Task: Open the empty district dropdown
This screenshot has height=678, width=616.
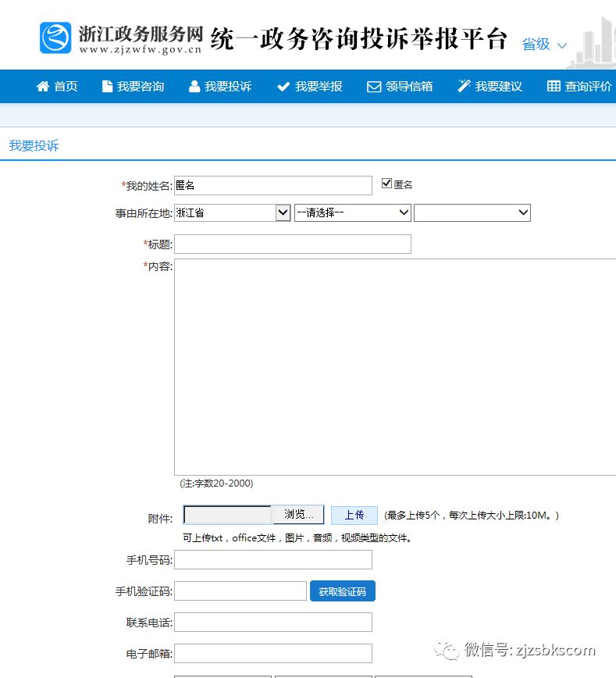Action: [472, 212]
